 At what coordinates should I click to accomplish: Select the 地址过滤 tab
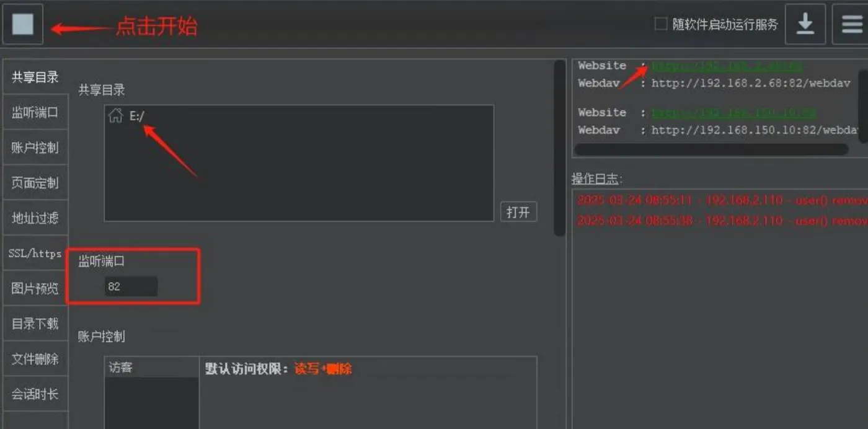(35, 218)
